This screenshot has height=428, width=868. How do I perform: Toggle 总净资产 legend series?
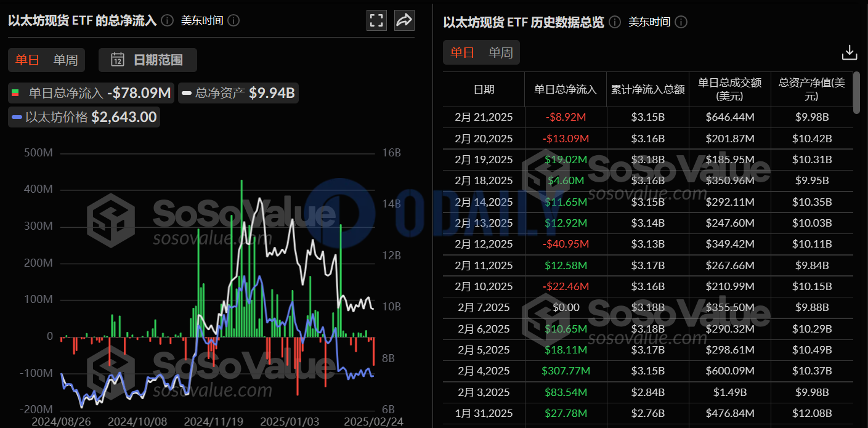tap(238, 93)
